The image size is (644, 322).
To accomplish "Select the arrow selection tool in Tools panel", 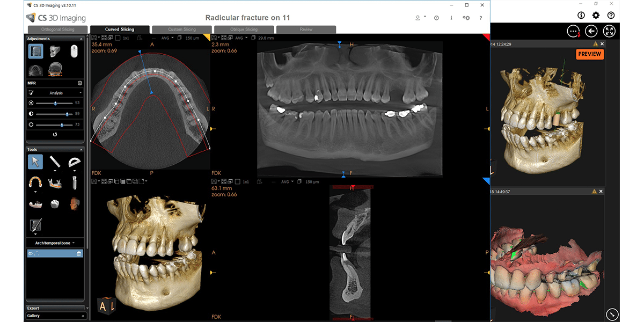I will pos(36,161).
